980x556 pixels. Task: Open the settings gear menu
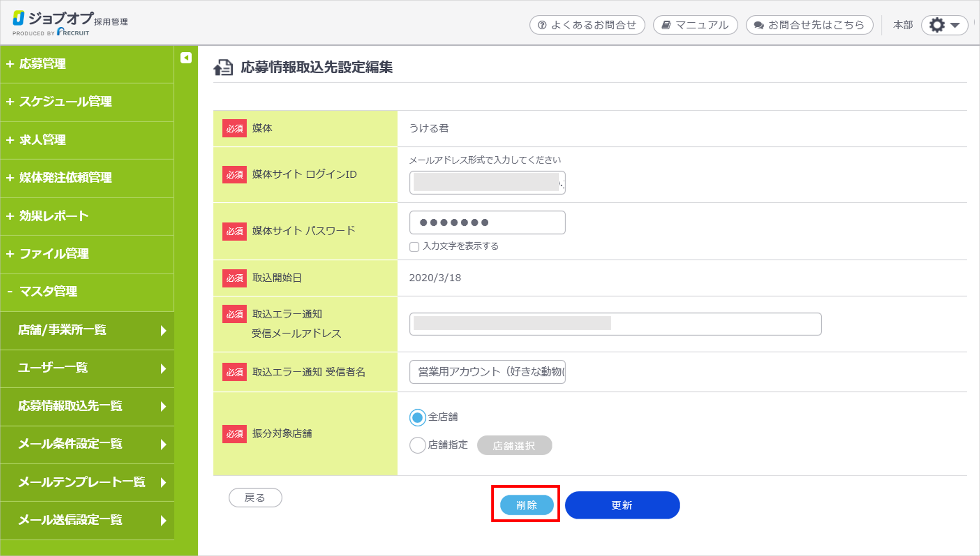pyautogui.click(x=944, y=25)
